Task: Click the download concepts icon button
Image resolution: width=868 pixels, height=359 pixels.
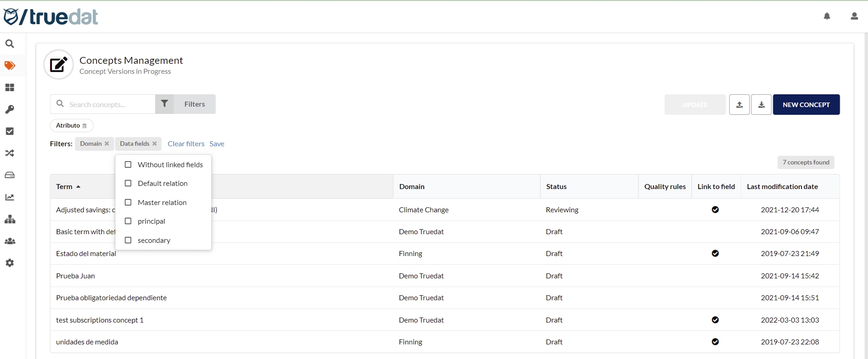Action: (761, 105)
